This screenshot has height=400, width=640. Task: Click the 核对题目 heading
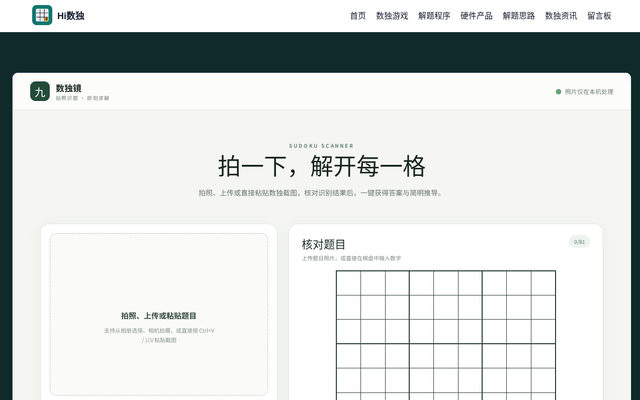coord(324,244)
